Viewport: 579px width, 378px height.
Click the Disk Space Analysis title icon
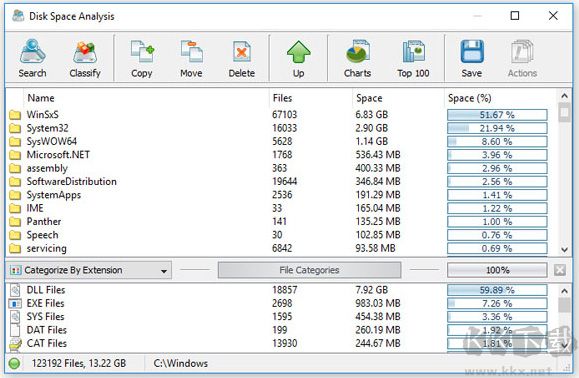pos(18,16)
